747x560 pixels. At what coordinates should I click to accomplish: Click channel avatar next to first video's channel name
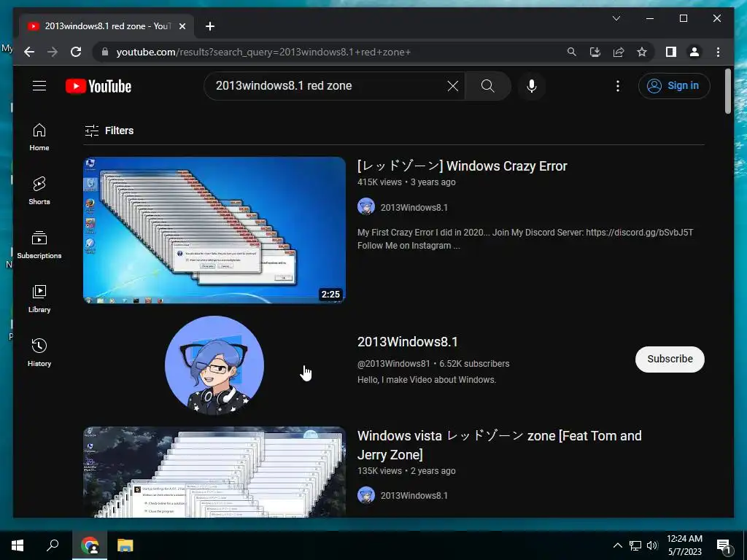pos(366,206)
